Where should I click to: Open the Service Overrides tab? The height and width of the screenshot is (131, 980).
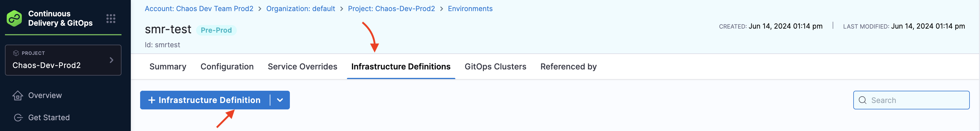pyautogui.click(x=302, y=67)
